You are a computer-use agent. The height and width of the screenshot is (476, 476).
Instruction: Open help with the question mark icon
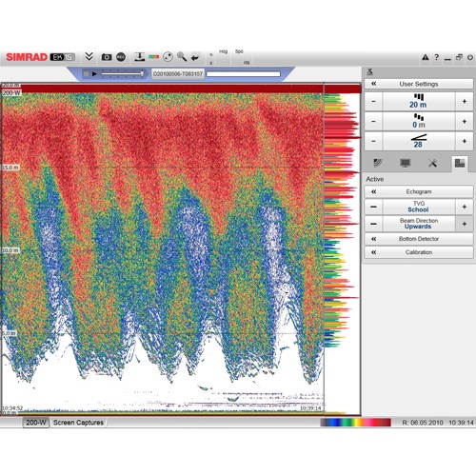[x=437, y=57]
